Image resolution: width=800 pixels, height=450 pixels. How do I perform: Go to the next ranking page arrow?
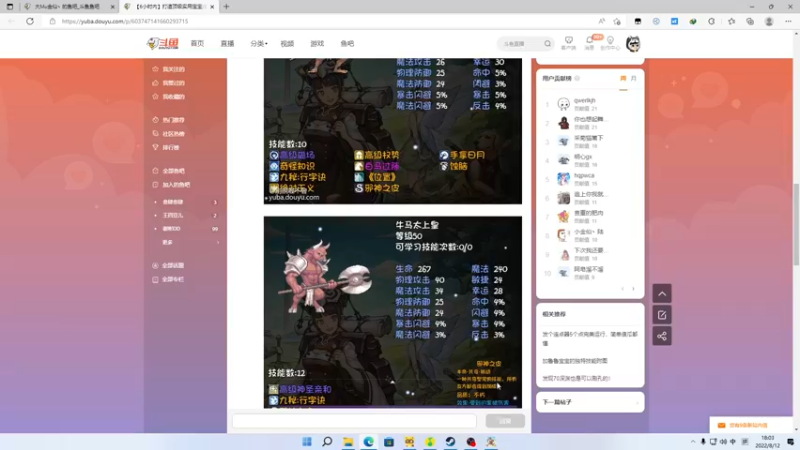(x=634, y=289)
